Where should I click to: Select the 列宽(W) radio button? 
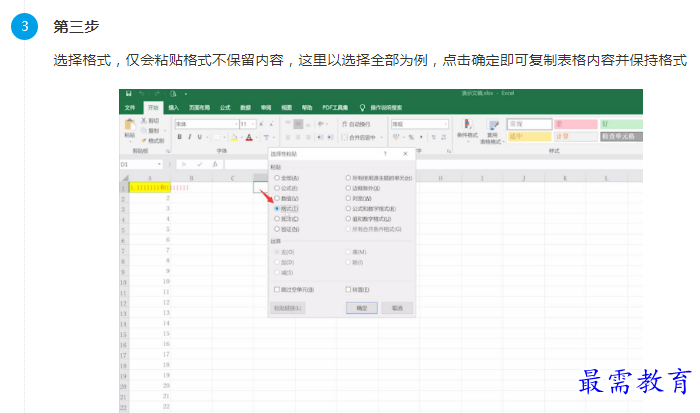pyautogui.click(x=348, y=198)
